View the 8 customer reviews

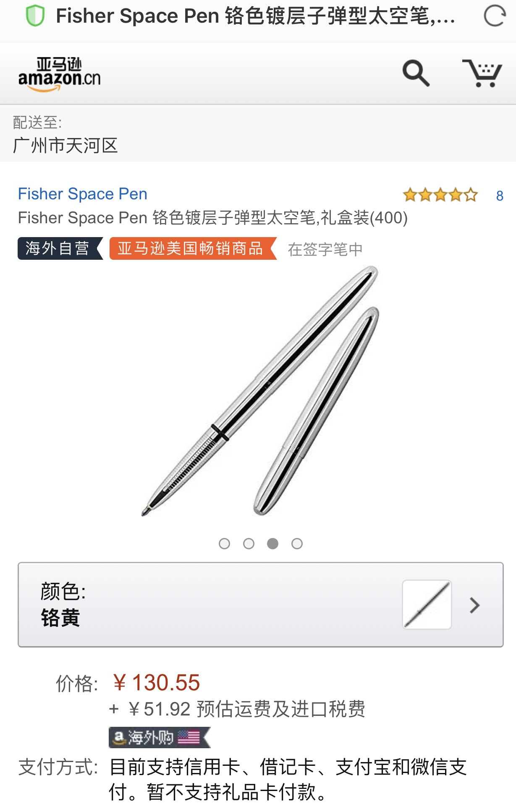coord(500,196)
